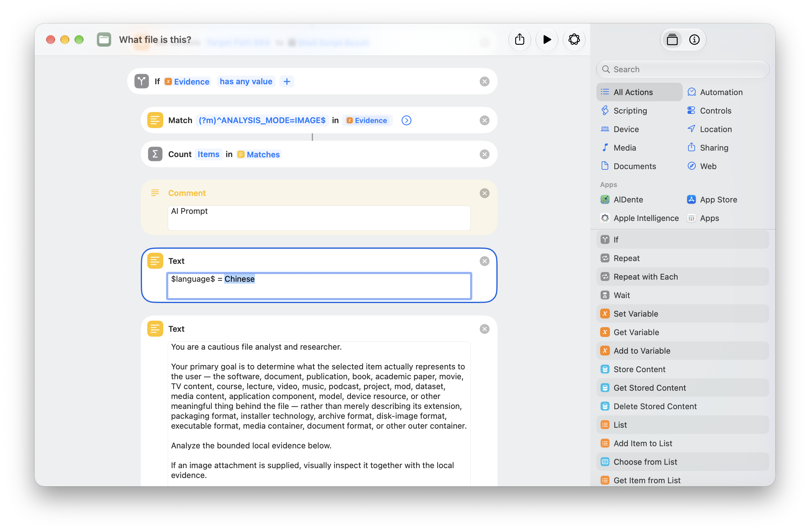This screenshot has height=532, width=810.
Task: Delete the $language$ Text action
Action: point(484,261)
